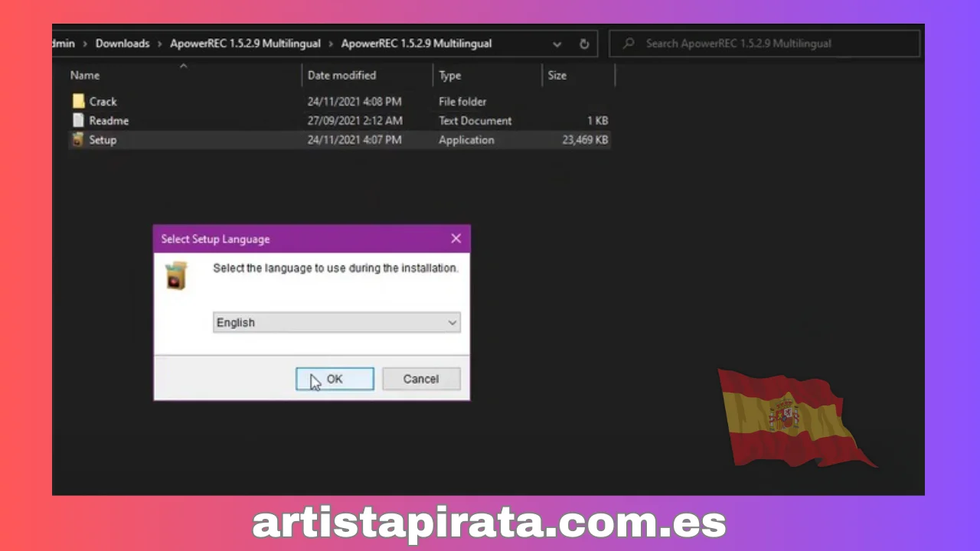
Task: Close the Select Setup Language dialog
Action: 456,239
